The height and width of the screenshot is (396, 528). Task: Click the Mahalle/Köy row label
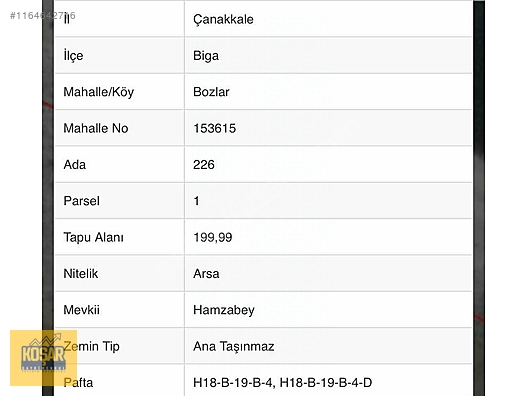[99, 92]
